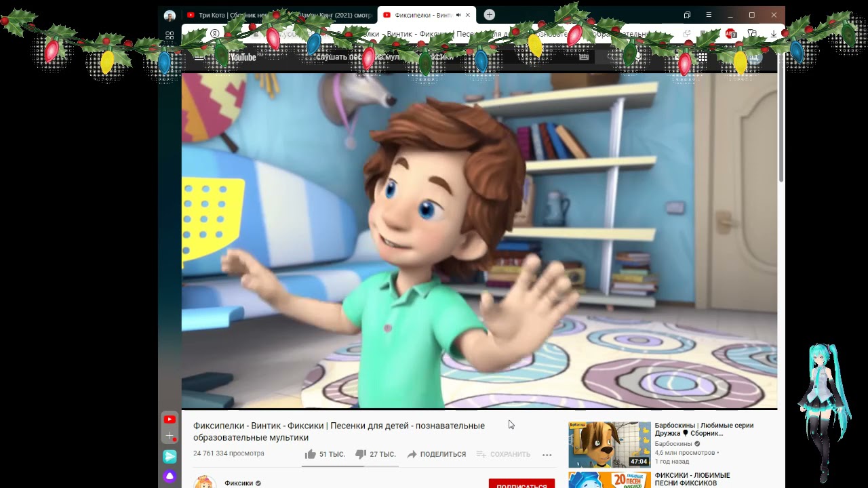The image size is (868, 488).
Task: Click СОХРАНИТЬ save button
Action: click(503, 454)
